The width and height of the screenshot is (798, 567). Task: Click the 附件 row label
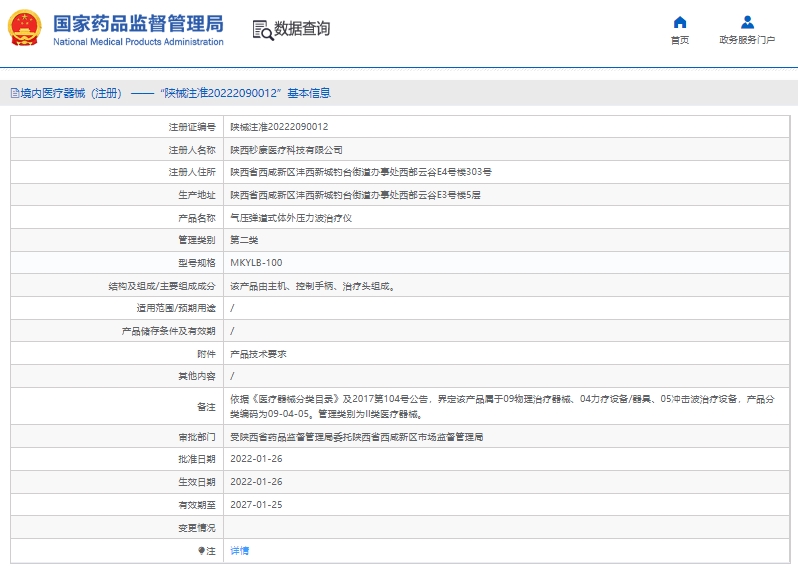click(x=206, y=354)
